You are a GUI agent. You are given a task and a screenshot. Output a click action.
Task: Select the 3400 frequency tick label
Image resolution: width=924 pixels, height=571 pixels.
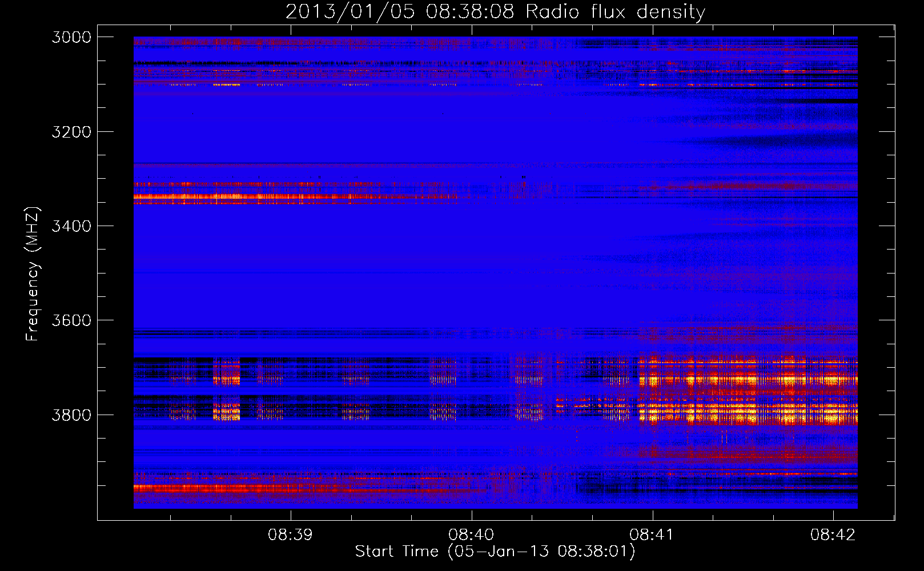click(71, 226)
